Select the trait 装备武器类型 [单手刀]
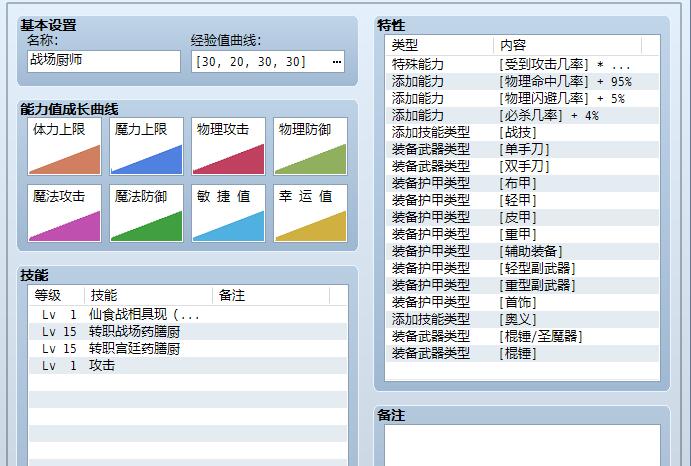 pos(522,149)
